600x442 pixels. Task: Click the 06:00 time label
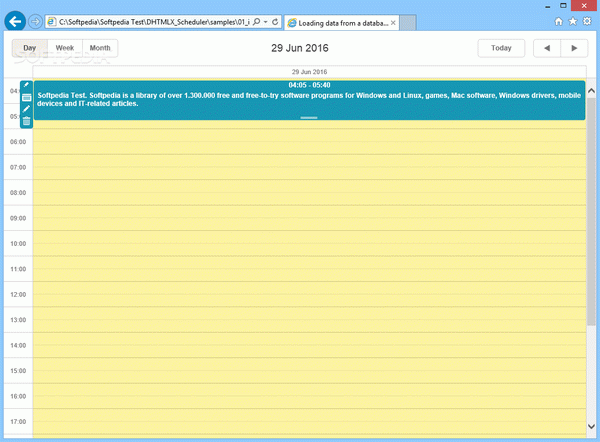(18, 142)
